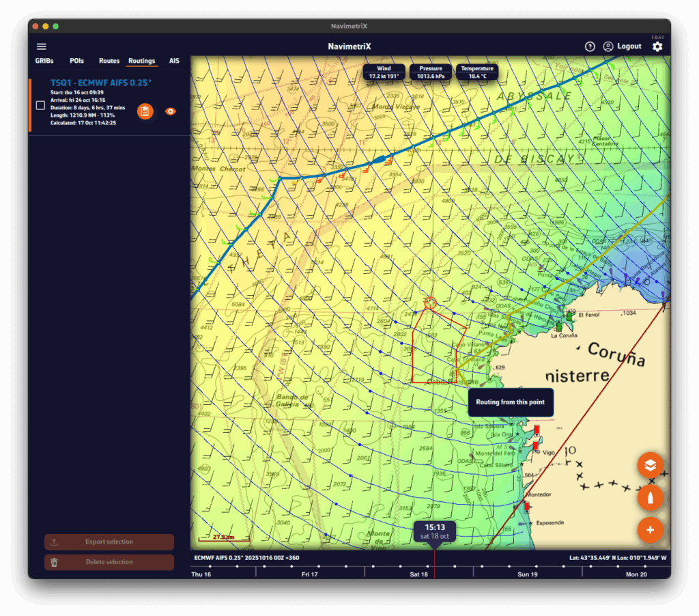
Task: Switch to the GRIBs tab
Action: [44, 61]
